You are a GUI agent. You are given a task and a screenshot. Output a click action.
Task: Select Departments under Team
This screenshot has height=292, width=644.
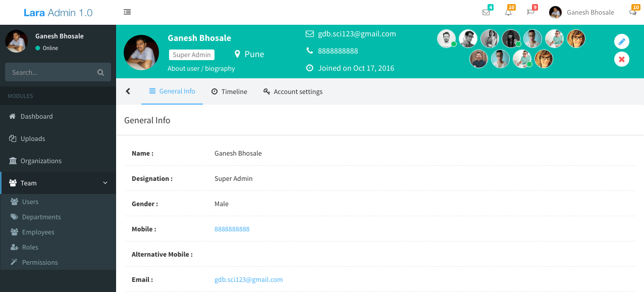pos(41,217)
